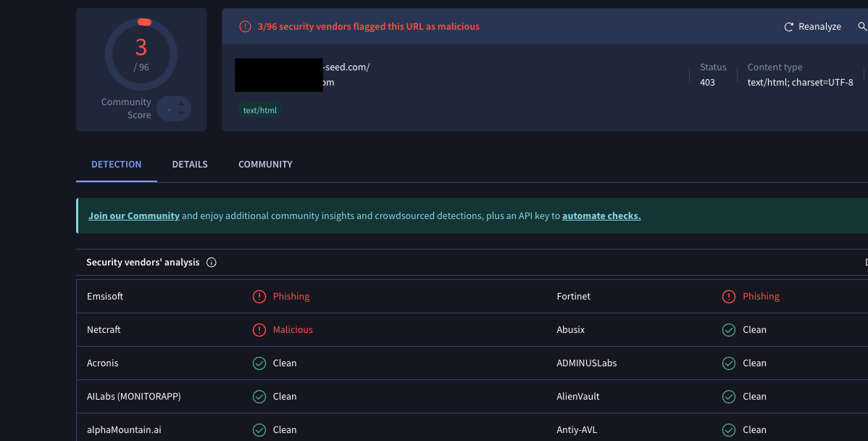Open the COMMUNITY tab

click(x=265, y=165)
